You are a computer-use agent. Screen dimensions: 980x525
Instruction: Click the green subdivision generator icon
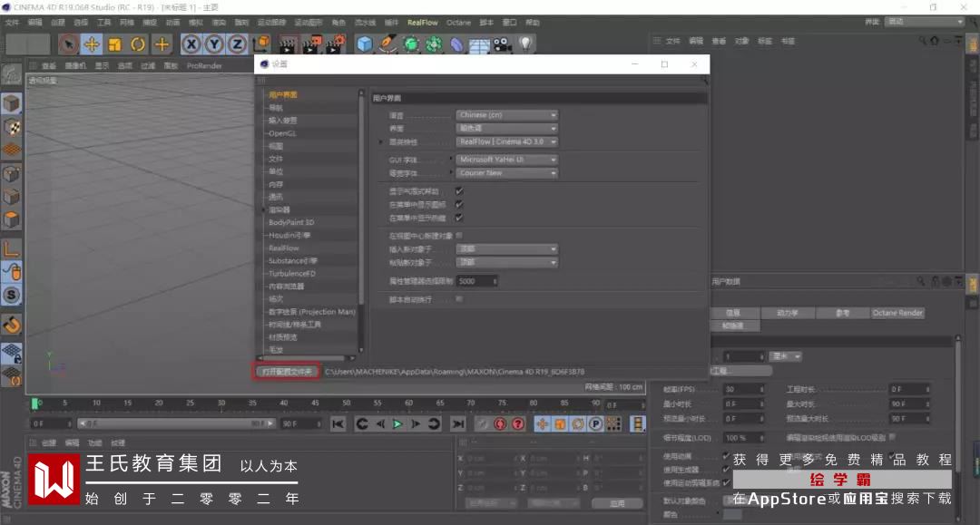point(411,44)
